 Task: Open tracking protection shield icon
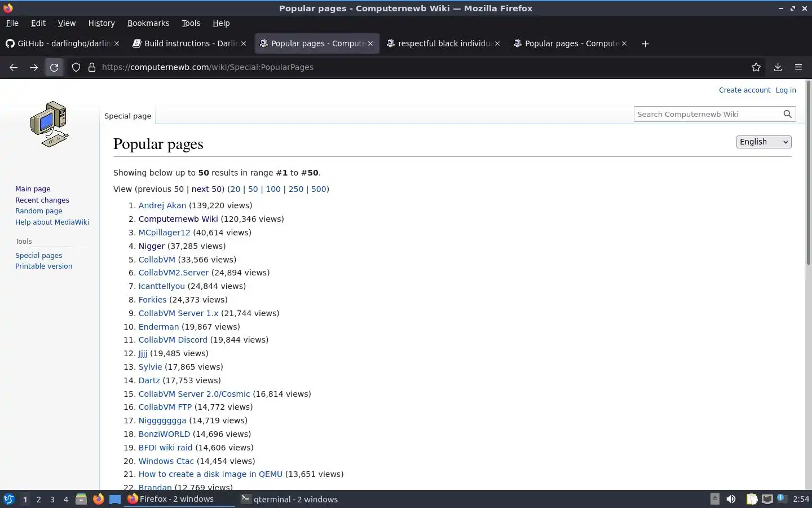[76, 67]
